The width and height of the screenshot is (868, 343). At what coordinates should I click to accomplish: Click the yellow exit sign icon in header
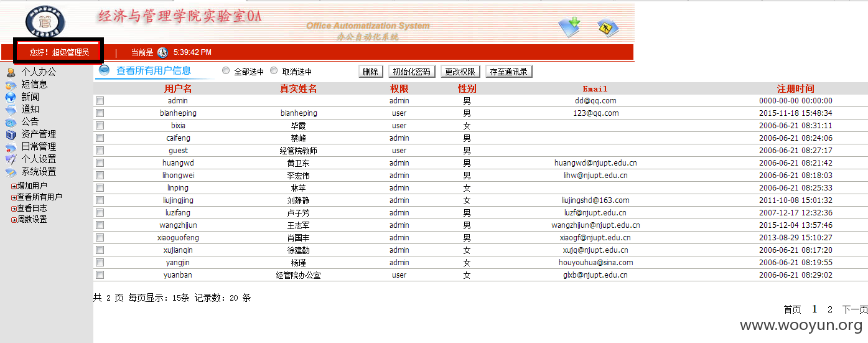pyautogui.click(x=608, y=29)
